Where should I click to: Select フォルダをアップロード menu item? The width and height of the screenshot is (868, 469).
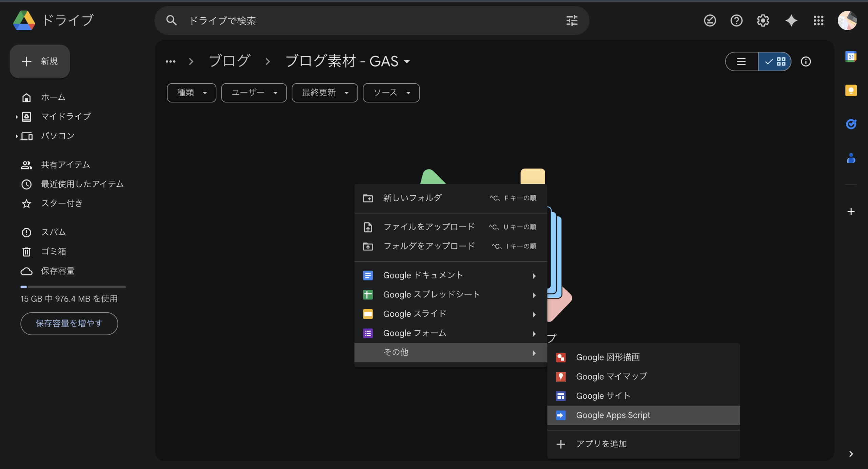click(x=451, y=246)
